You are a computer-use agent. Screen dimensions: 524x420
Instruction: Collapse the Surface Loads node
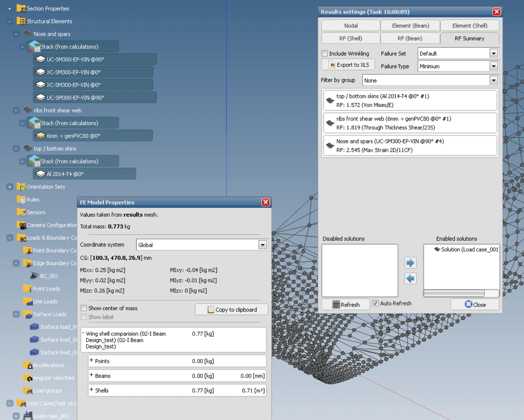pos(16,314)
